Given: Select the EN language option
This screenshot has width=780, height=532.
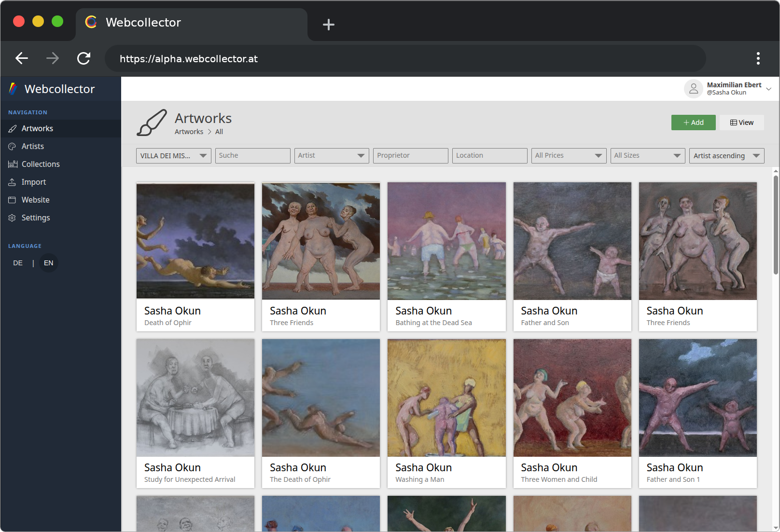Looking at the screenshot, I should (x=48, y=263).
